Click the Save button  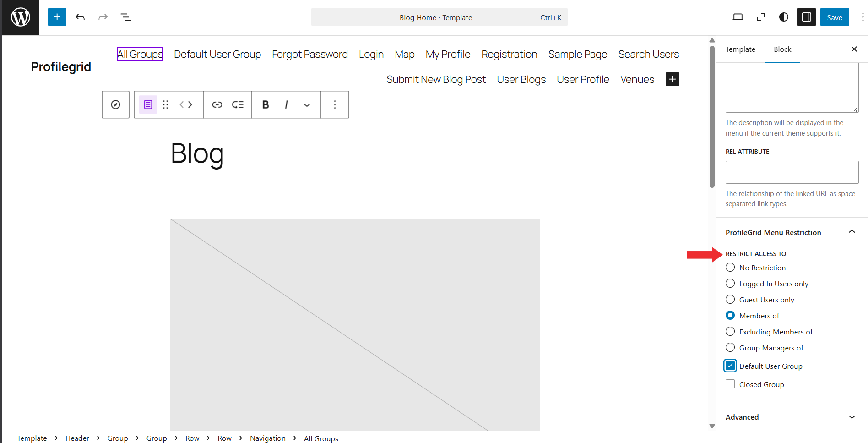point(834,17)
